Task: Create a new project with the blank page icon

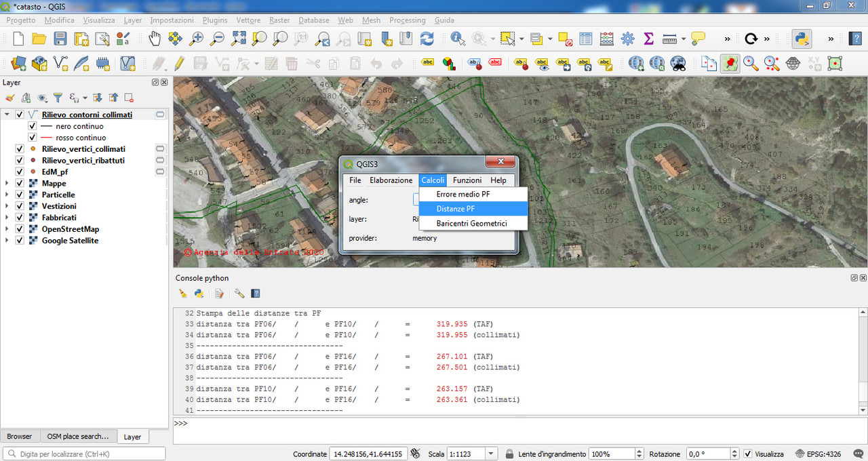Action: tap(18, 39)
